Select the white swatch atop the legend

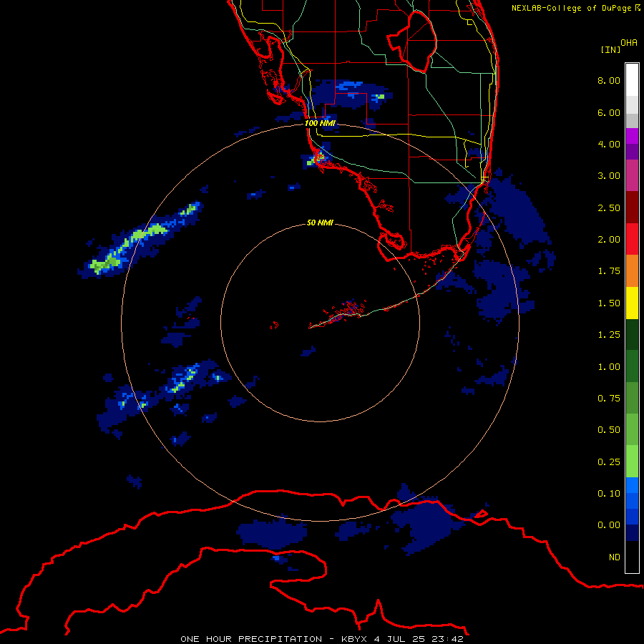[x=632, y=80]
